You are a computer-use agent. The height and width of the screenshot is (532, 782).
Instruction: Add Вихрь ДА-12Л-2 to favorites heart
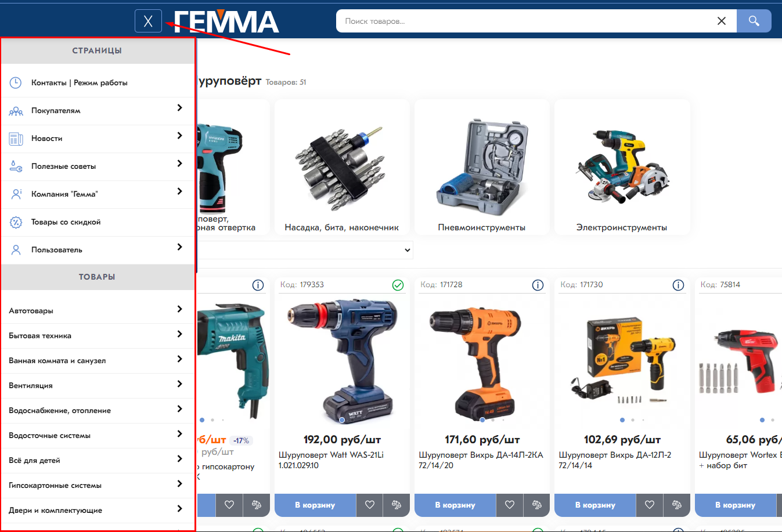650,505
